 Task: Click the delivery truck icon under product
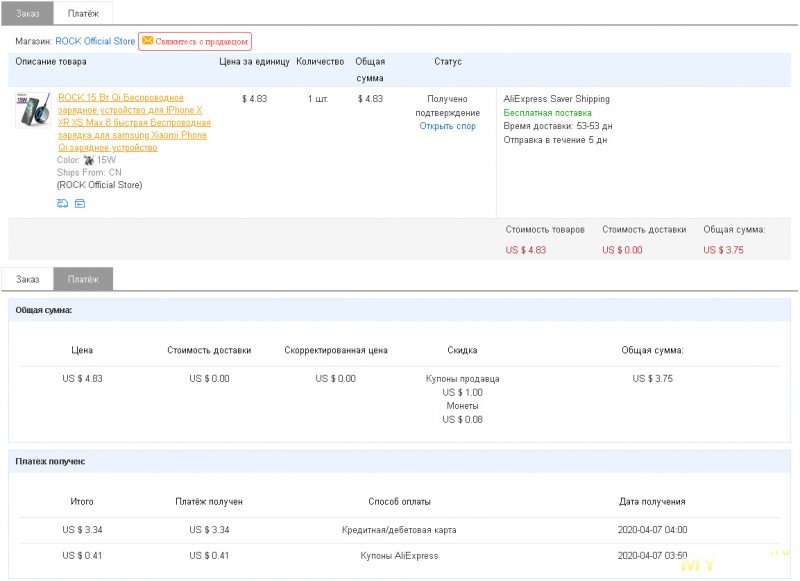(x=63, y=203)
